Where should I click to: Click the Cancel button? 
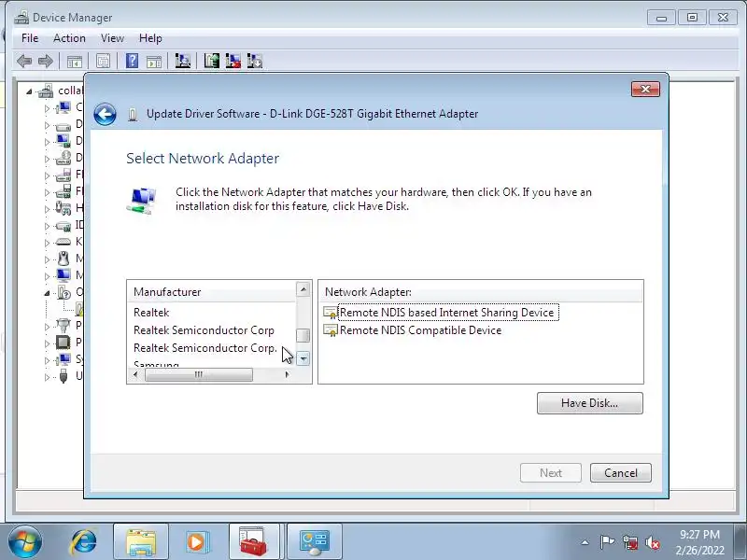(621, 473)
